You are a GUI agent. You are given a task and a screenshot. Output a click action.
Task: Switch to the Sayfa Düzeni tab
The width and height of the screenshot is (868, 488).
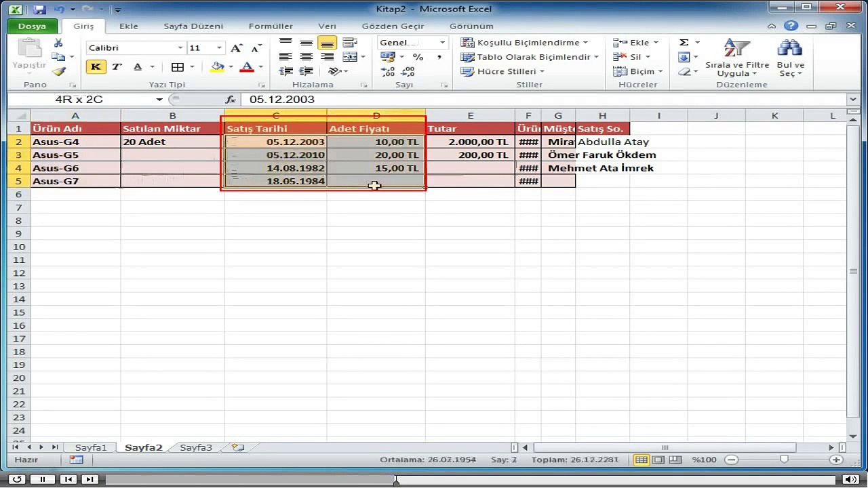(x=193, y=26)
